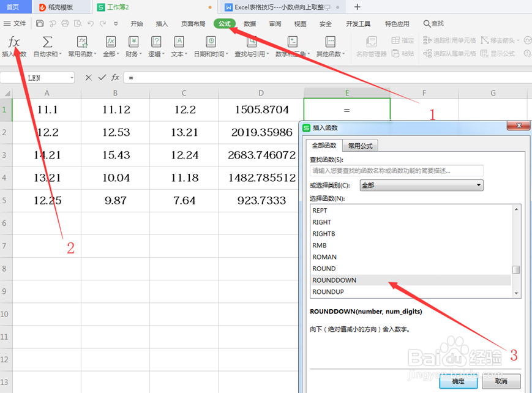Switch to the 公式 ribbon tab
Viewport: 532px width, 393px height.
pyautogui.click(x=225, y=23)
